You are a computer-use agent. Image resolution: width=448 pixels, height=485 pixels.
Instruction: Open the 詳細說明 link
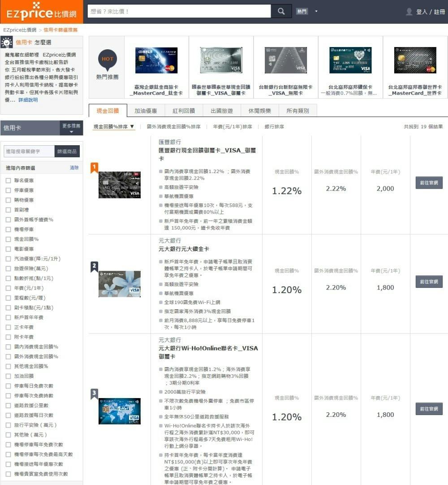point(28,100)
